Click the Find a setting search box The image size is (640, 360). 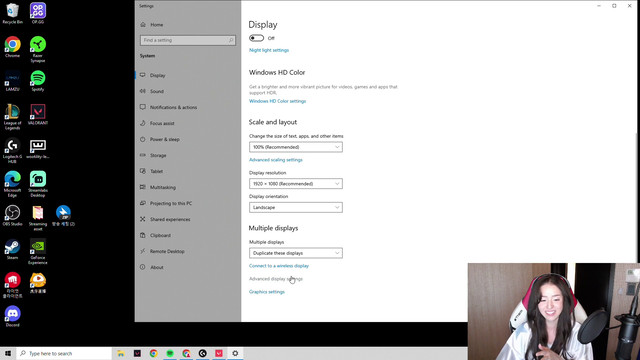[x=188, y=40]
